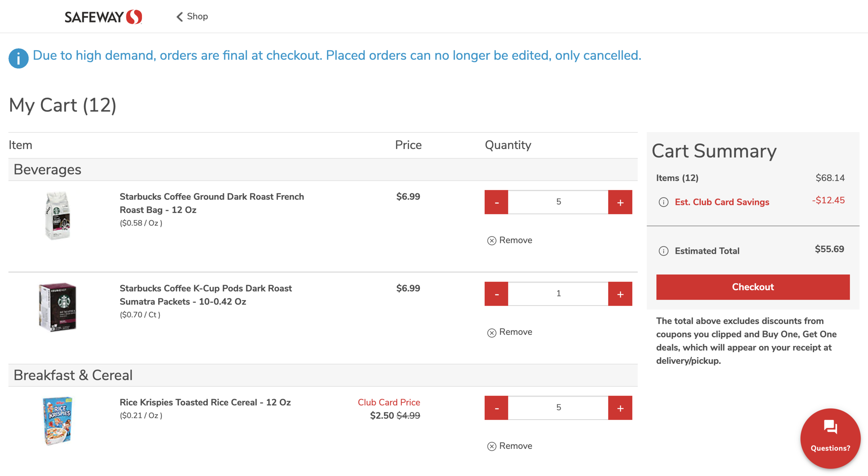This screenshot has height=476, width=868.
Task: Remove Rice Krispies cereal from cart
Action: coord(510,446)
